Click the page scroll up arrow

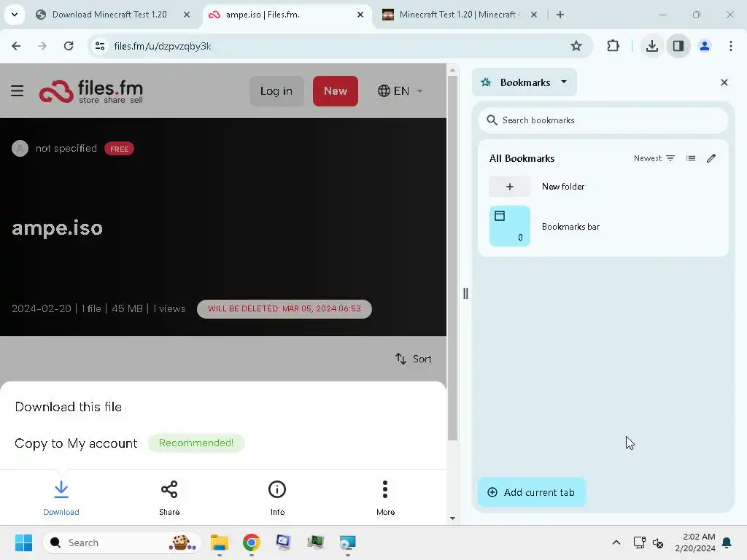click(452, 70)
